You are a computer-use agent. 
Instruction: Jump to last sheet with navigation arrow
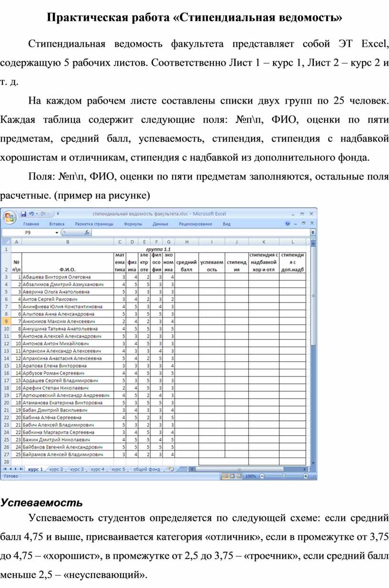tap(22, 470)
